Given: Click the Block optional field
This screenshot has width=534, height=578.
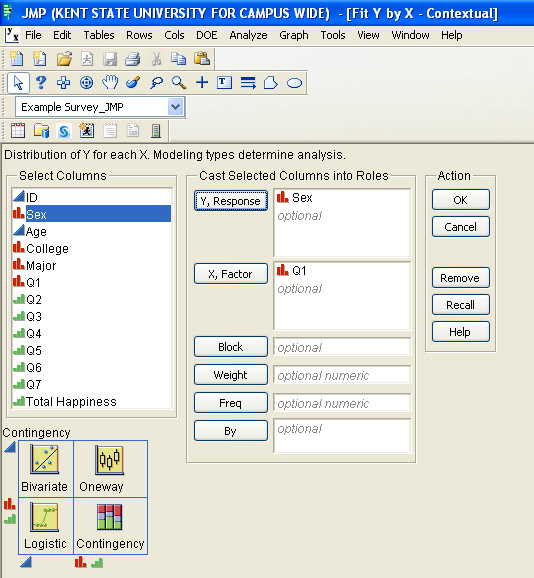Looking at the screenshot, I should pyautogui.click(x=342, y=347).
